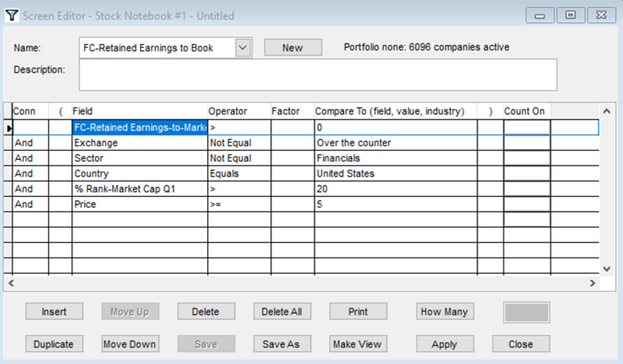Select the % Rank-Market Cap Q1 field cell
The height and width of the screenshot is (364, 623).
(x=140, y=189)
